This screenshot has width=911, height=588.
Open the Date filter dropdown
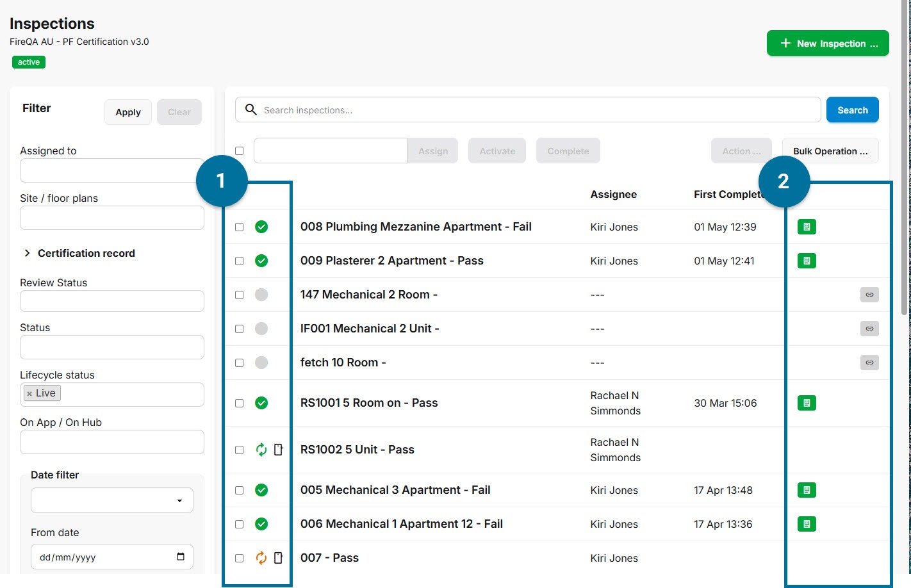[112, 500]
